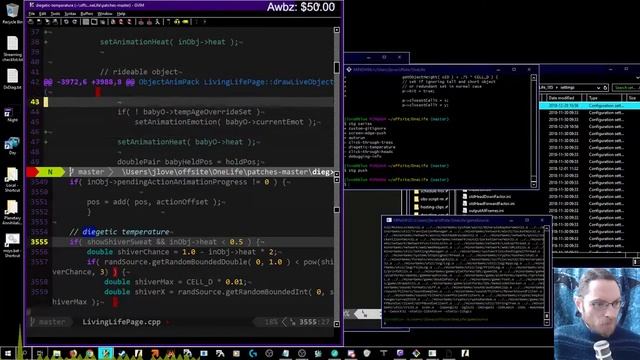Open the Help menu in GVim
Image resolution: width=640 pixels, height=360 pixels.
[121, 14]
